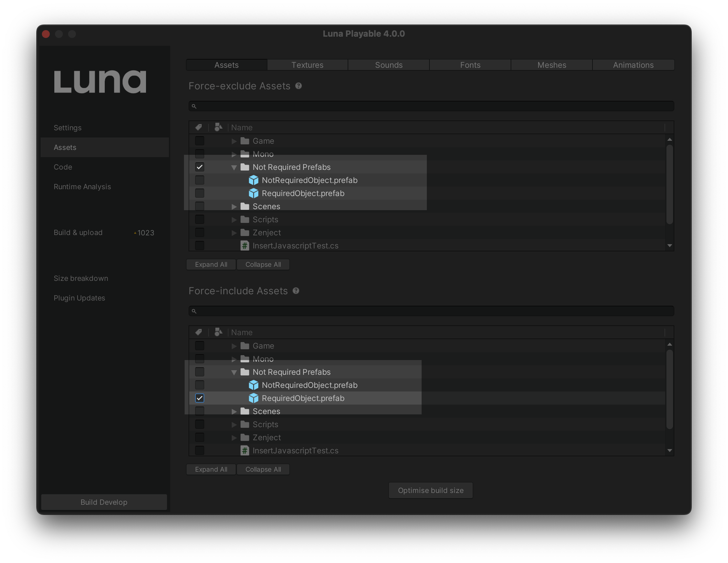Screen dimensions: 728x563
Task: Click Optimise build size button
Action: click(x=431, y=490)
